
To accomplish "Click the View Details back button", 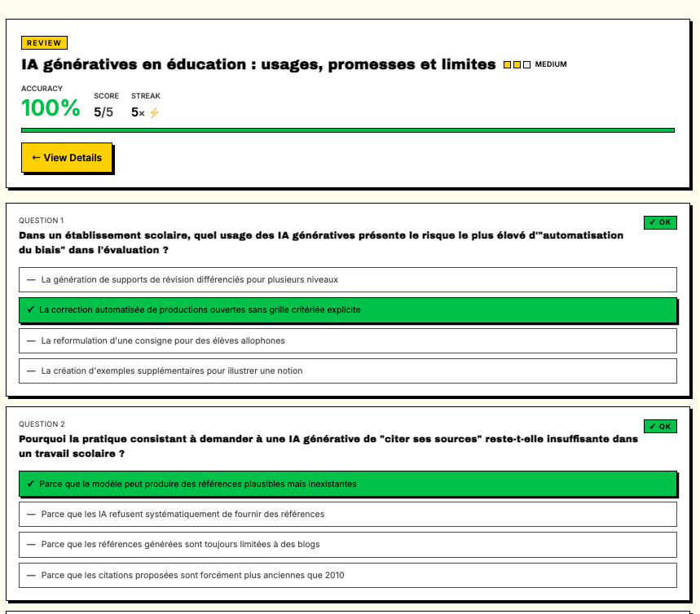I will coord(66,157).
